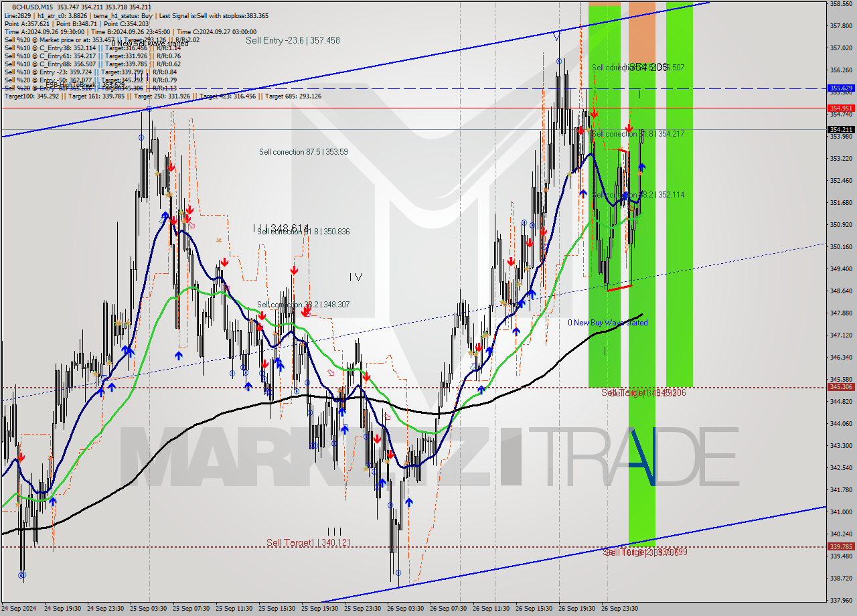Click 'Sell correction 87.5 | 353.59' label
This screenshot has width=857, height=616.
tap(303, 152)
